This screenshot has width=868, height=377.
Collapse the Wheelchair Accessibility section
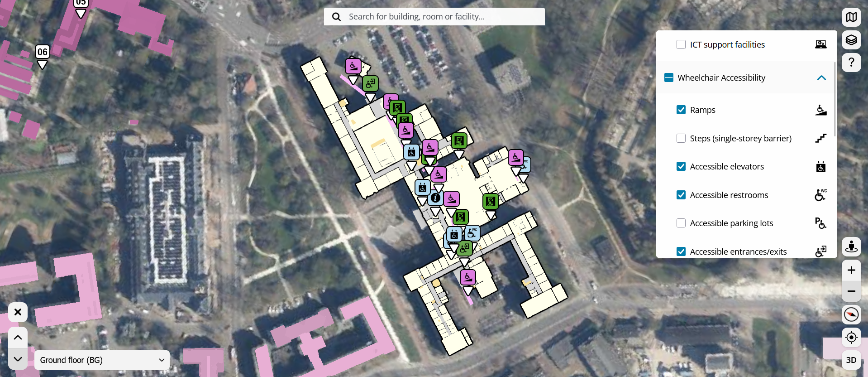pyautogui.click(x=821, y=78)
